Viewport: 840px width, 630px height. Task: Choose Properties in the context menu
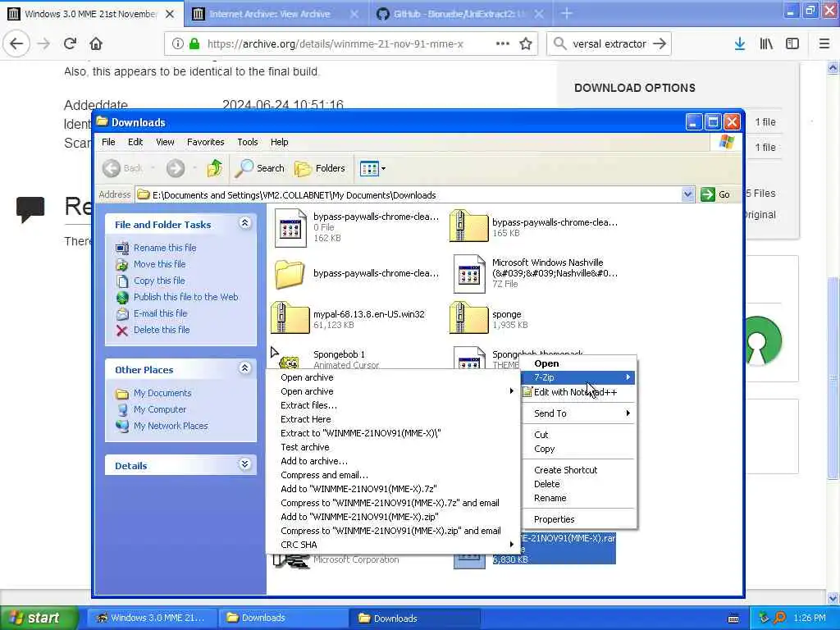click(579, 519)
